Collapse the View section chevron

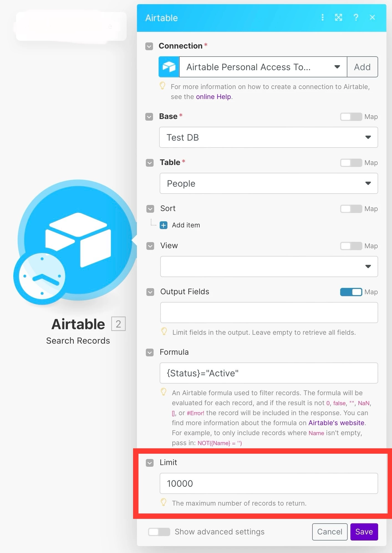[150, 246]
